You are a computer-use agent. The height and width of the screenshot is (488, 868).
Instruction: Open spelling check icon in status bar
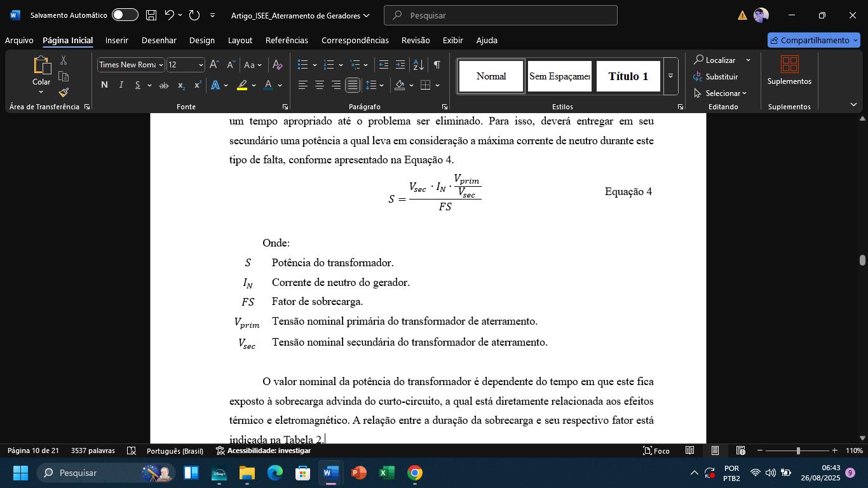[132, 451]
